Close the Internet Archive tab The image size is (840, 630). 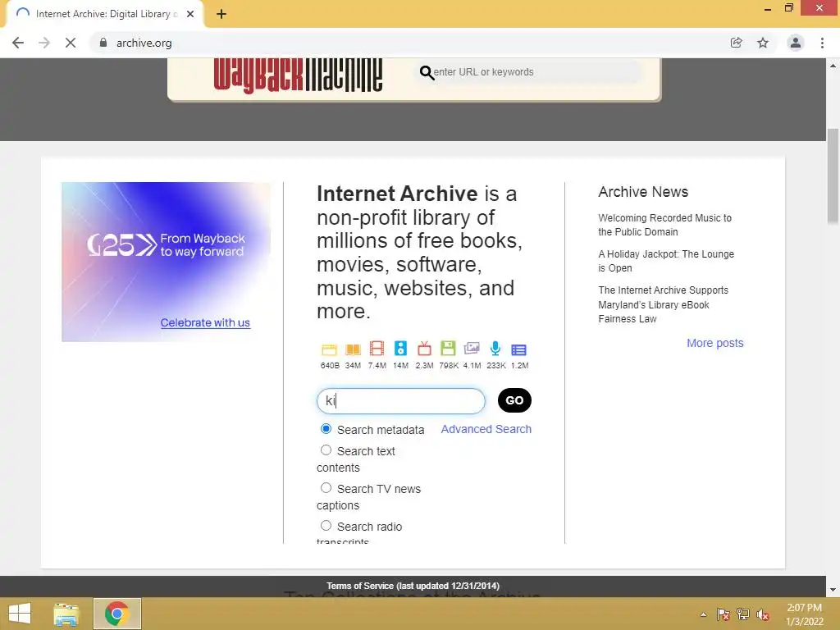click(190, 14)
